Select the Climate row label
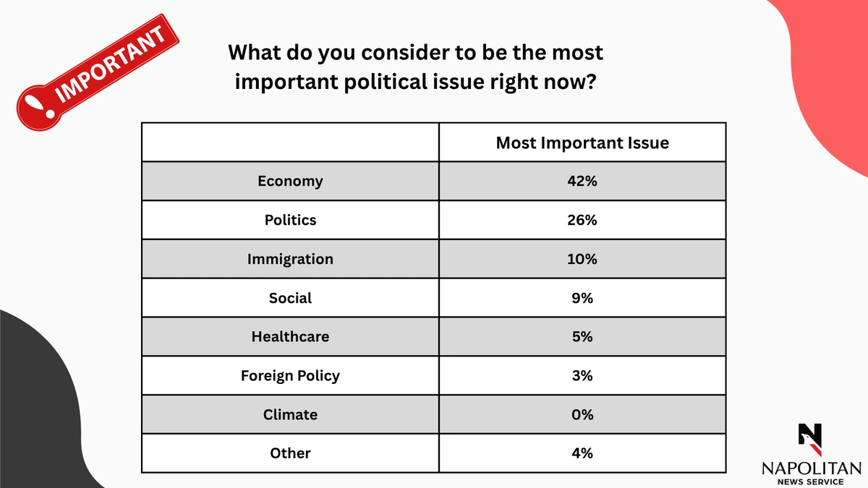Screen dimensions: 868x488 tap(290, 414)
